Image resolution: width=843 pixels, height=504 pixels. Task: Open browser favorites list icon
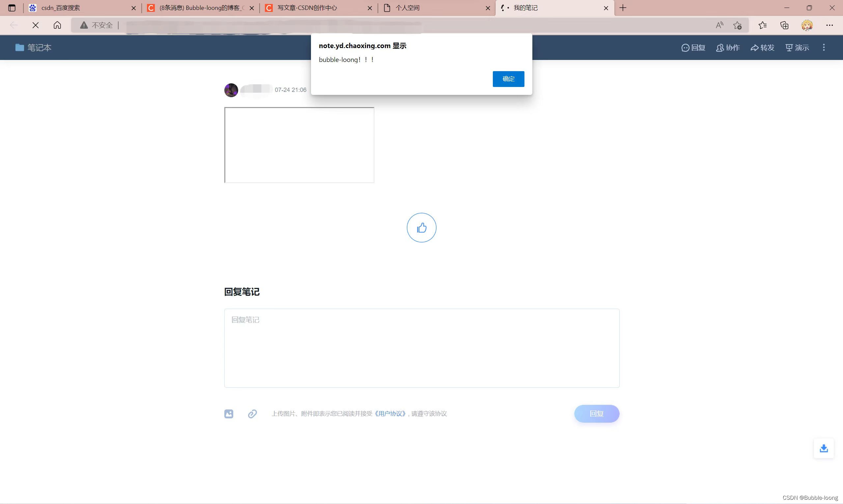(x=763, y=25)
